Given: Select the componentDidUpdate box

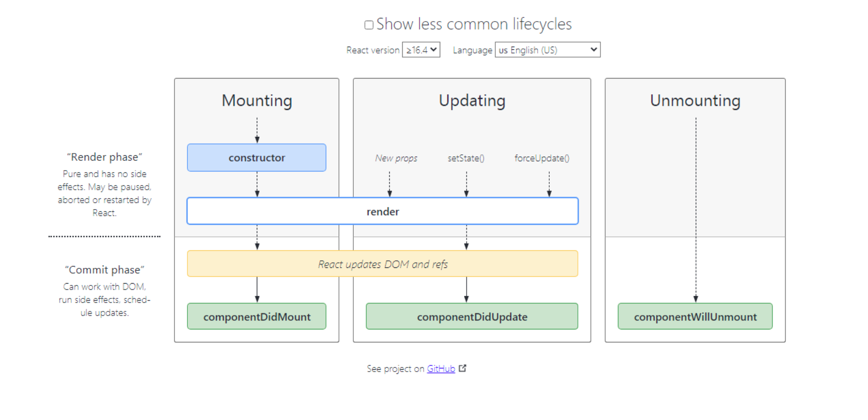Looking at the screenshot, I should 472,316.
